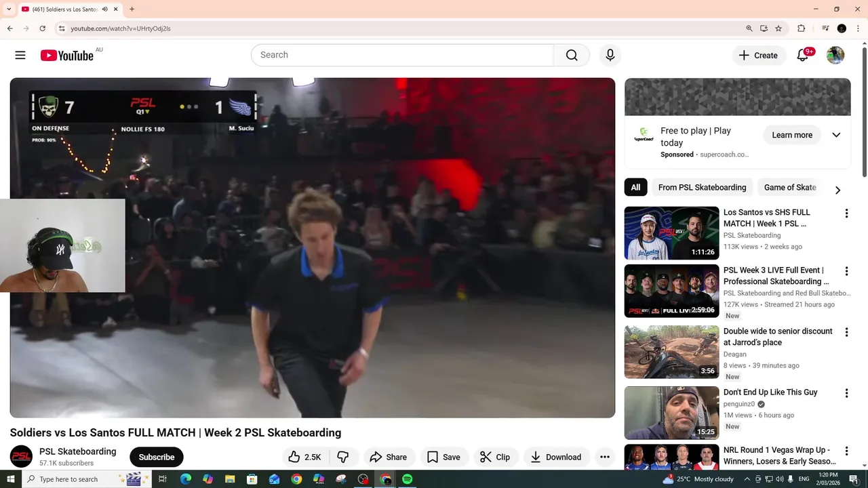Save the video to a playlist
This screenshot has width=868, height=488.
pos(444,457)
